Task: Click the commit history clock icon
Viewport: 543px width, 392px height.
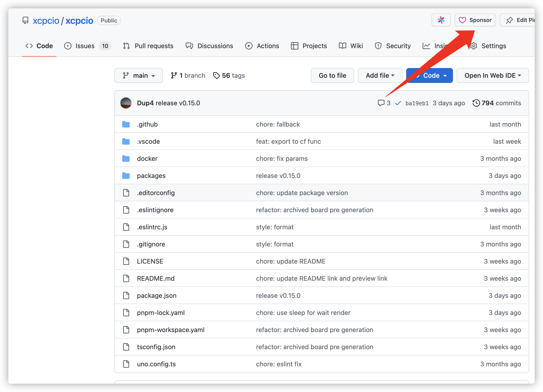Action: [476, 103]
